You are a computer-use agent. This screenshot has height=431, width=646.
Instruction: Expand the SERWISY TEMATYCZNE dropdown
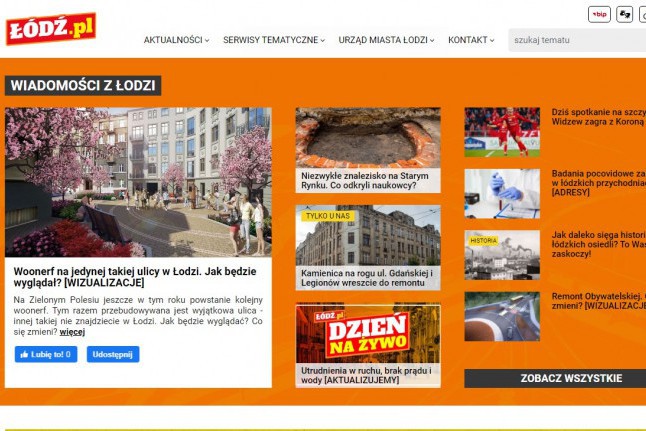[x=274, y=40]
